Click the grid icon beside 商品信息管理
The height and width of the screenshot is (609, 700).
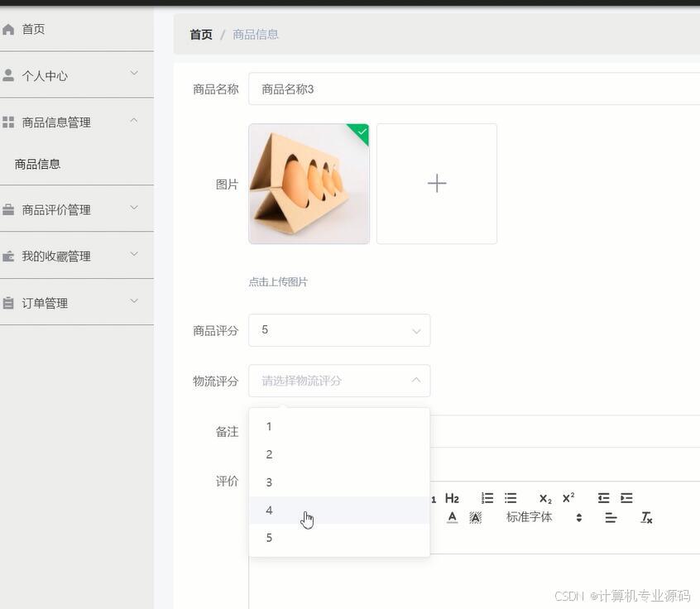tap(8, 122)
